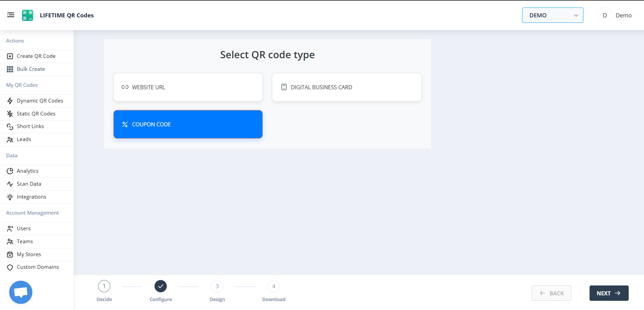Viewport: 644px width, 310px height.
Task: Select the WEBSITE URL QR code type
Action: click(x=188, y=87)
